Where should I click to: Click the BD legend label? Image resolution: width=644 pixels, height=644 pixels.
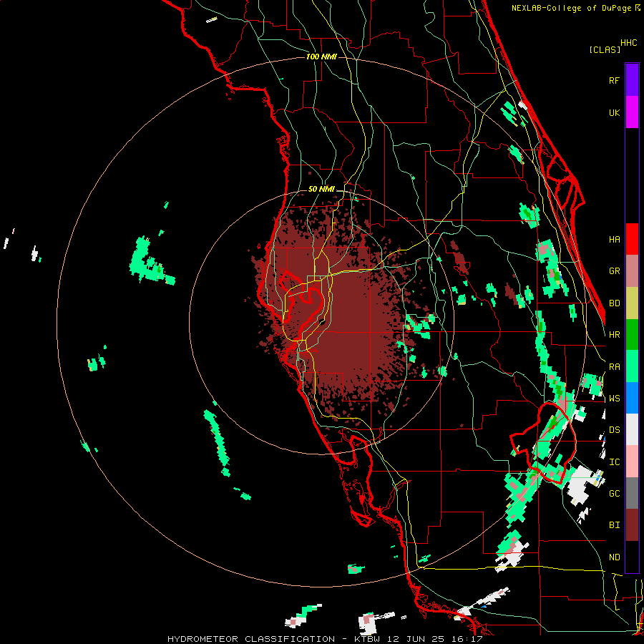[614, 303]
